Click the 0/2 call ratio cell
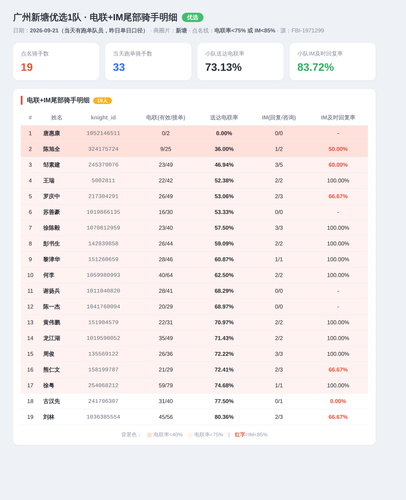406x500 pixels. click(166, 133)
